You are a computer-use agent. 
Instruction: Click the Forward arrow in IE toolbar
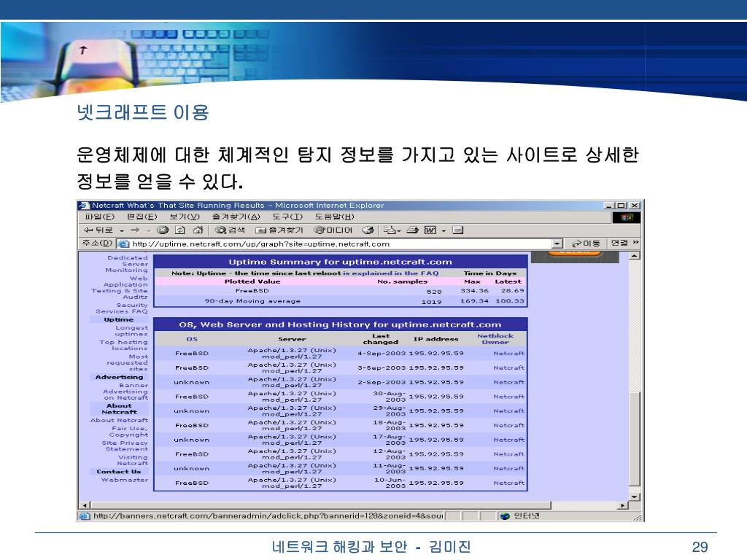[x=135, y=230]
